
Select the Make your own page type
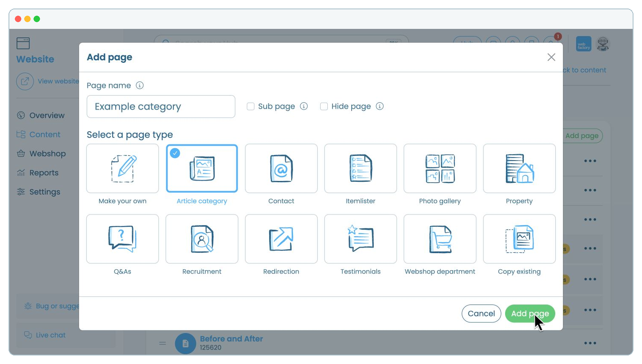(x=122, y=169)
